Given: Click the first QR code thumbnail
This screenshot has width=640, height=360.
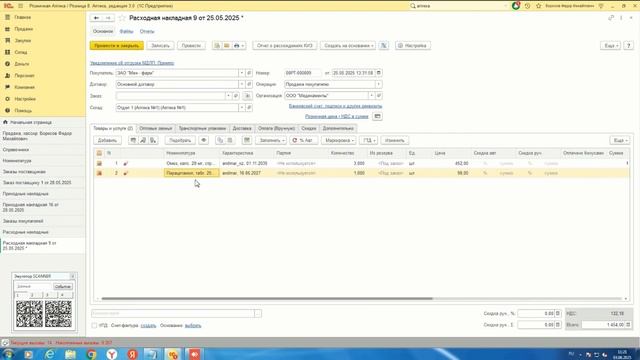Looking at the screenshot, I should [x=29, y=314].
